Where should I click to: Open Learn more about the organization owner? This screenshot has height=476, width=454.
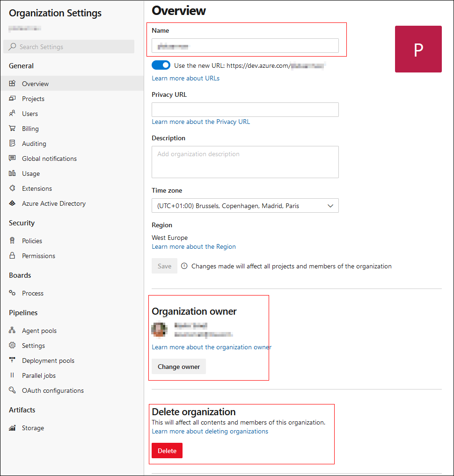coord(212,347)
